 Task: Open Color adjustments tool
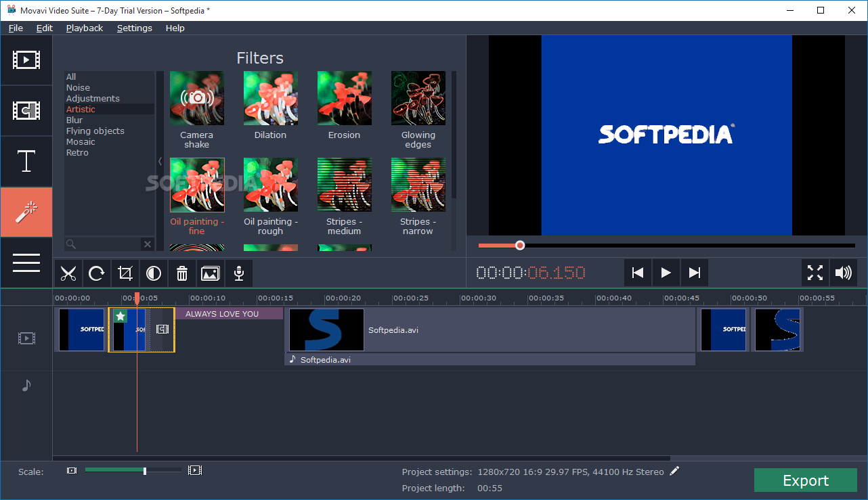(154, 273)
